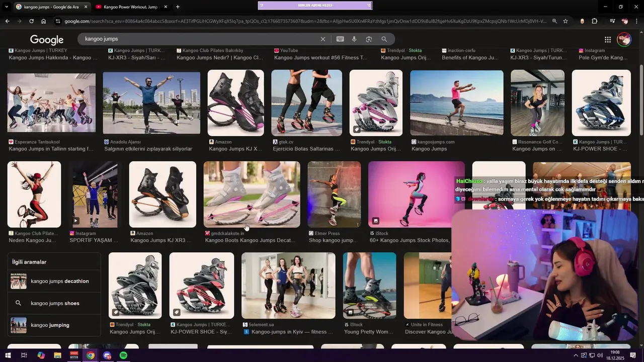Select related search kangoo jumps decathlon

[54, 281]
